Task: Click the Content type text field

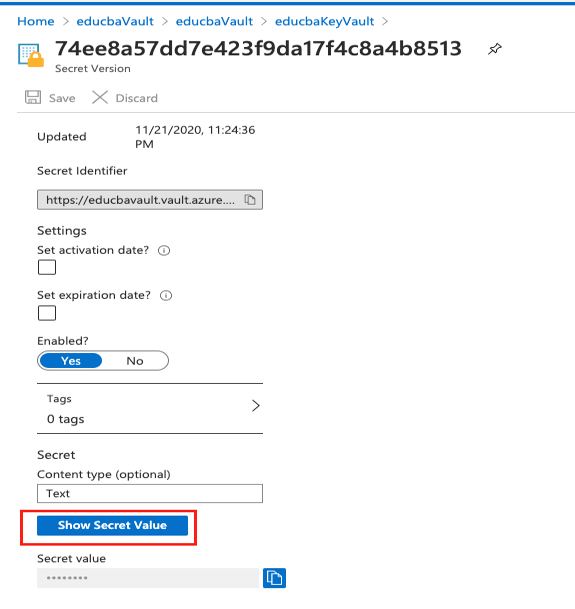Action: 150,493
